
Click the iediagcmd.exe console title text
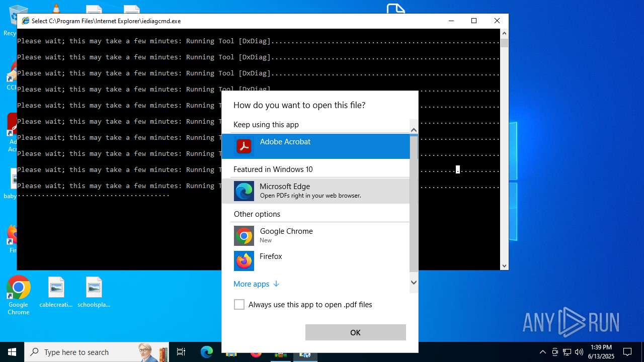106,21
